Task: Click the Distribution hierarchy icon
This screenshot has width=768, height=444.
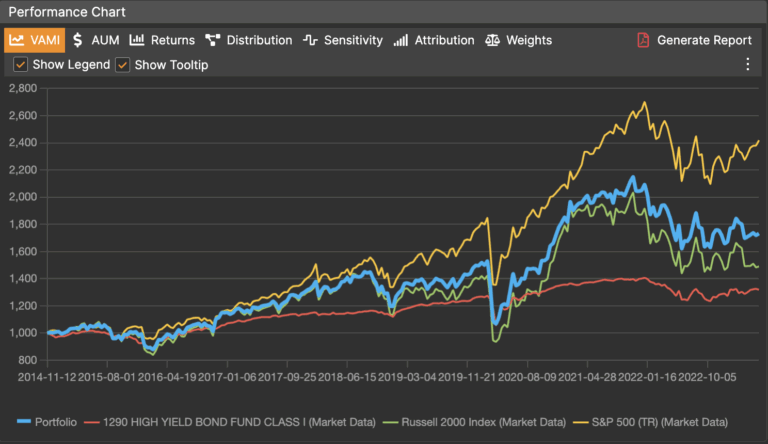Action: point(212,41)
